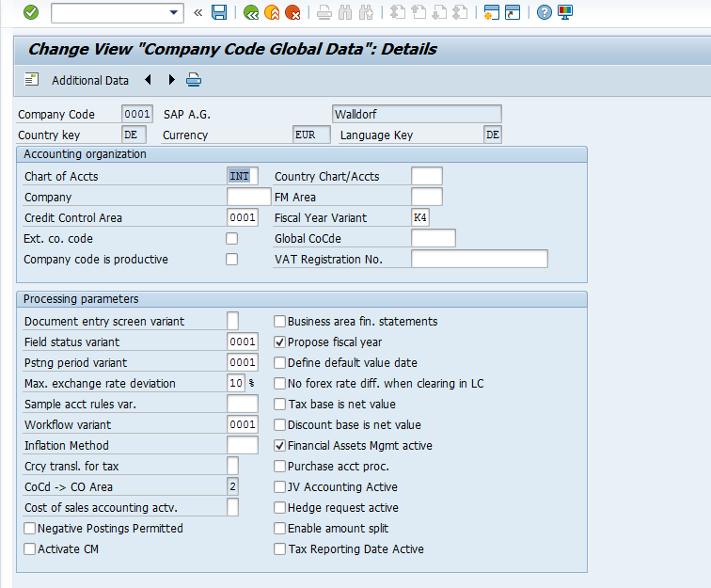Collapse command field with double chevron

point(197,12)
